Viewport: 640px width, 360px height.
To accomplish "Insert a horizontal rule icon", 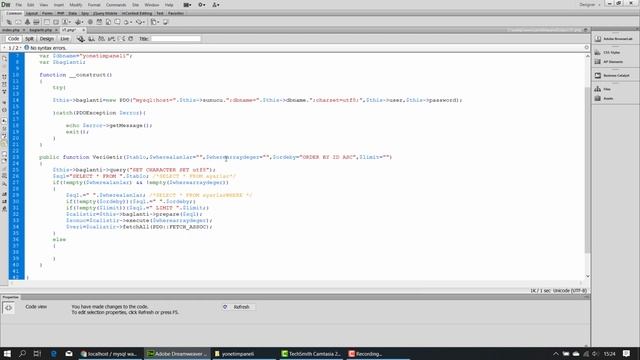I will (x=36, y=22).
